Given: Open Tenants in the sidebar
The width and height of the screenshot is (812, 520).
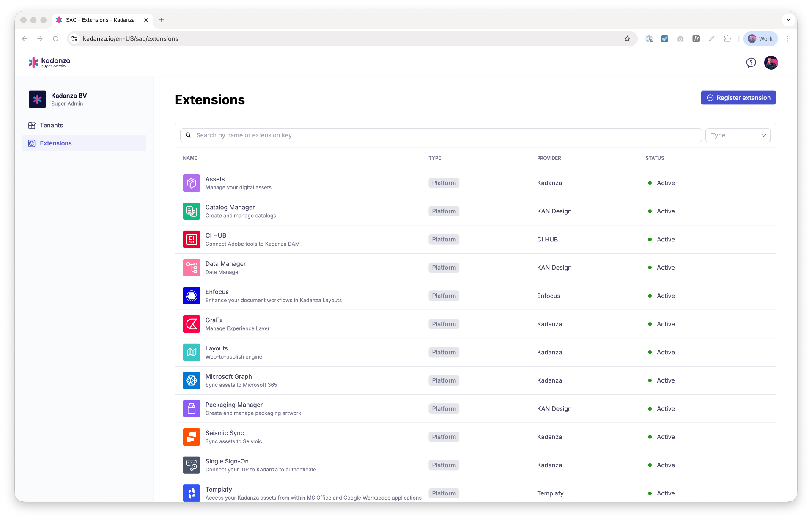Looking at the screenshot, I should [x=84, y=125].
